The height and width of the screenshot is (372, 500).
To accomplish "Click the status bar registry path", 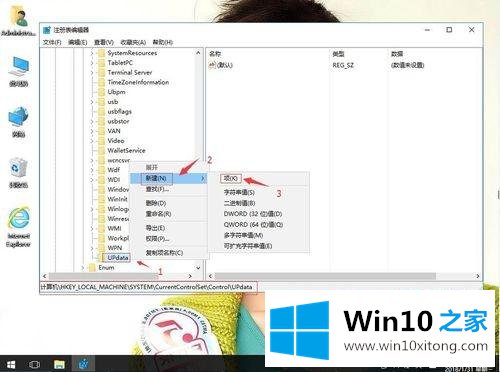I will point(146,287).
